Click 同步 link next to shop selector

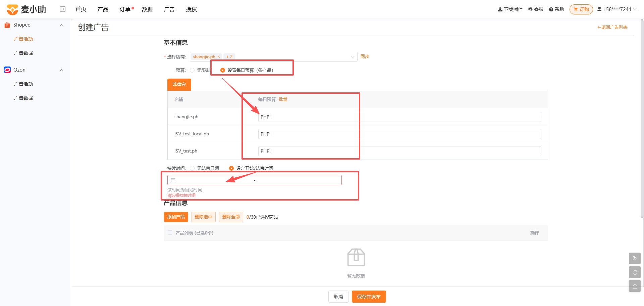click(x=365, y=56)
